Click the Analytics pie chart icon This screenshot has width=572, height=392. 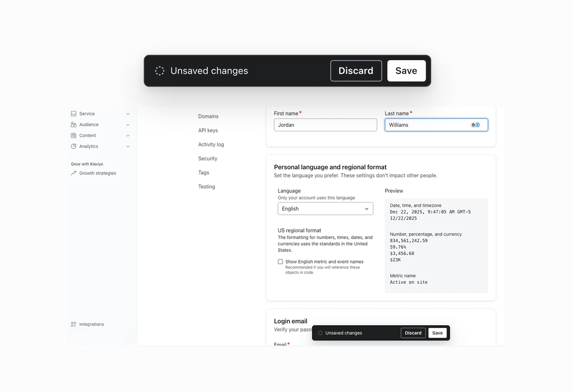74,146
